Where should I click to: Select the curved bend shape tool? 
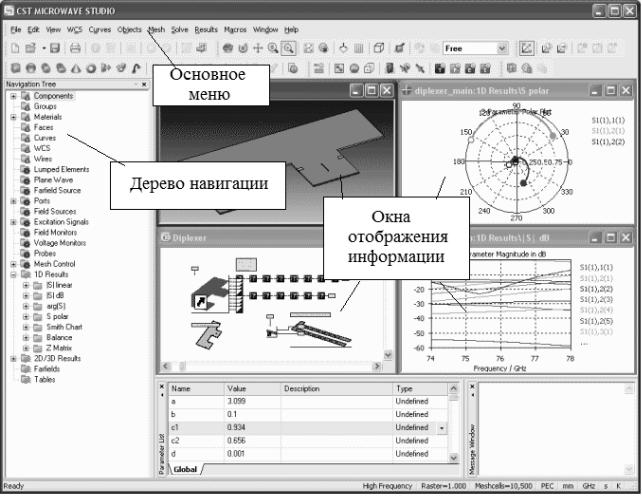pos(136,68)
